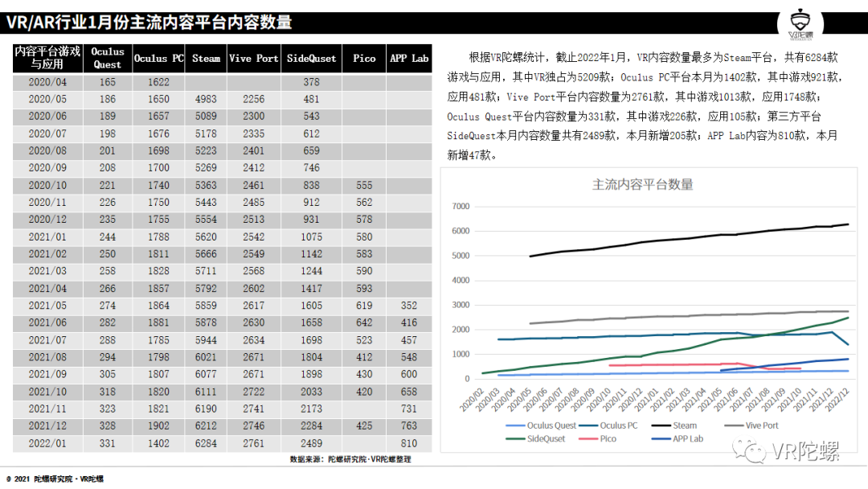Click the Pico value 642 cell

coord(364,323)
